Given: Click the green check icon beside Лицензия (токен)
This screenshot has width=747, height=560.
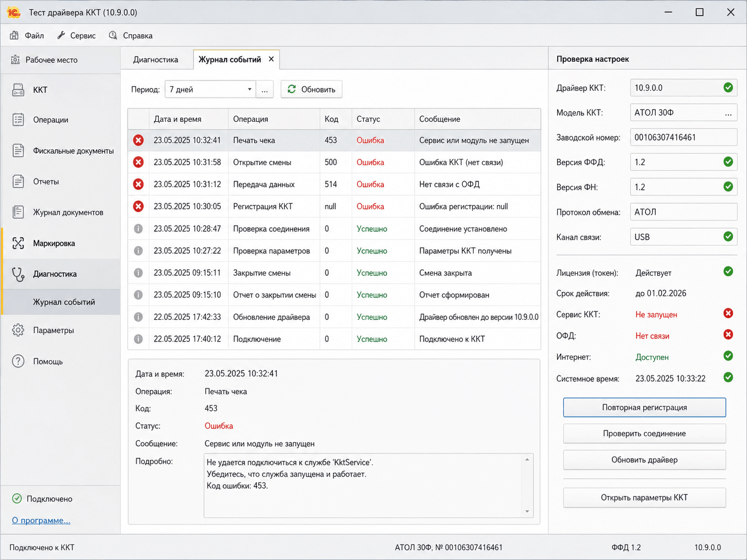Looking at the screenshot, I should (728, 271).
